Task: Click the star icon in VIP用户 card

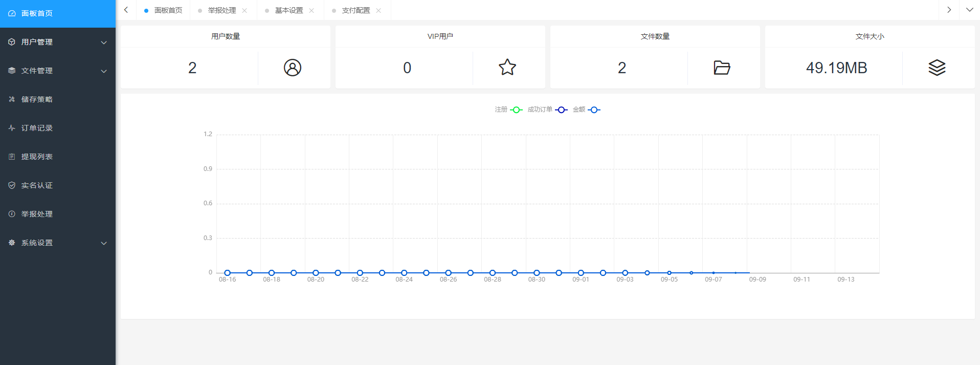Action: tap(507, 68)
